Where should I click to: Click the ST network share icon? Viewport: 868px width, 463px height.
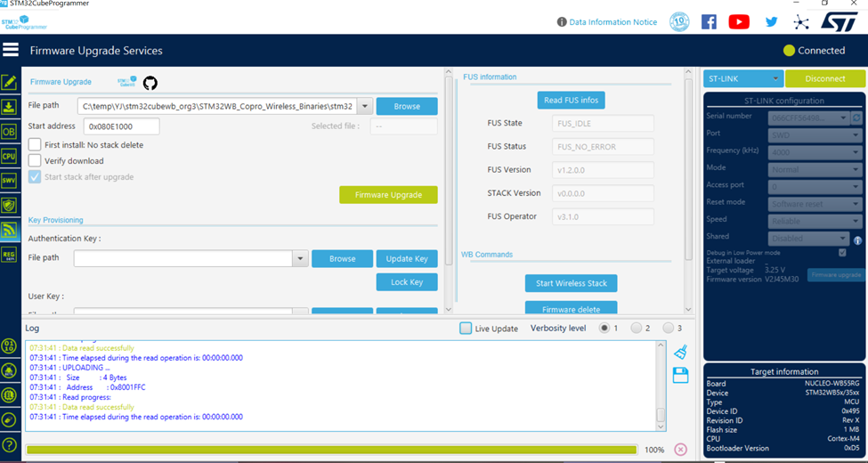coord(800,22)
